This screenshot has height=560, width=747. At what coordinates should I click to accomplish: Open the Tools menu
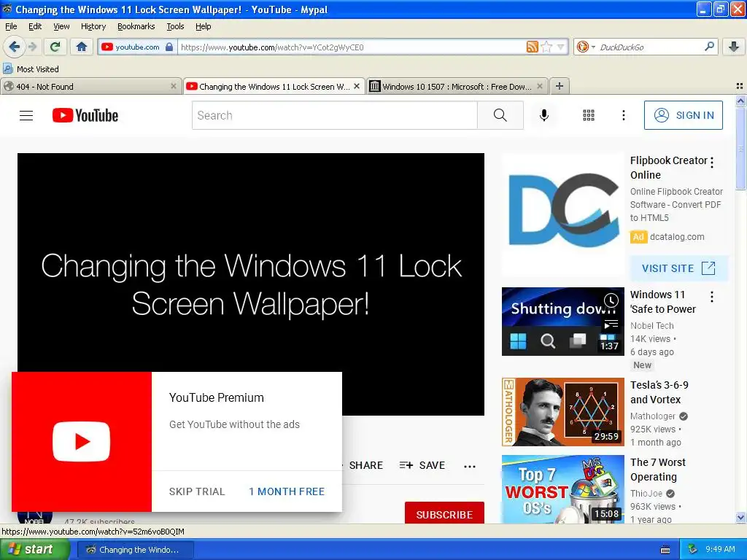point(175,26)
